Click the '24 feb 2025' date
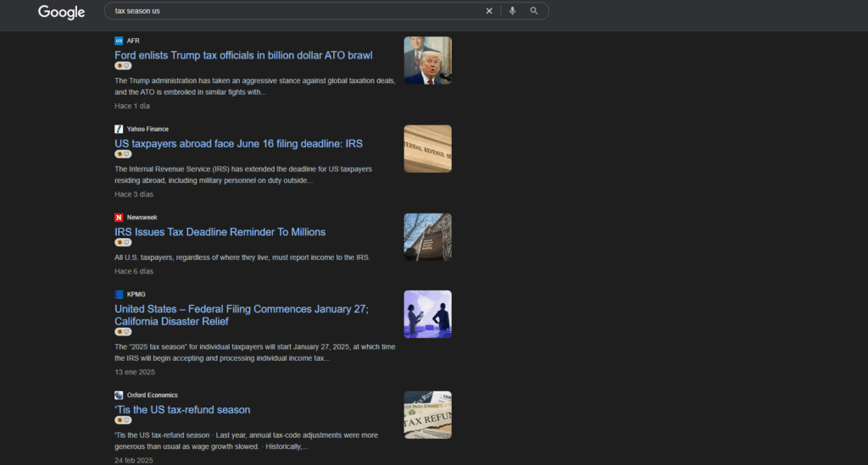Viewport: 868px width, 465px height. tap(133, 461)
